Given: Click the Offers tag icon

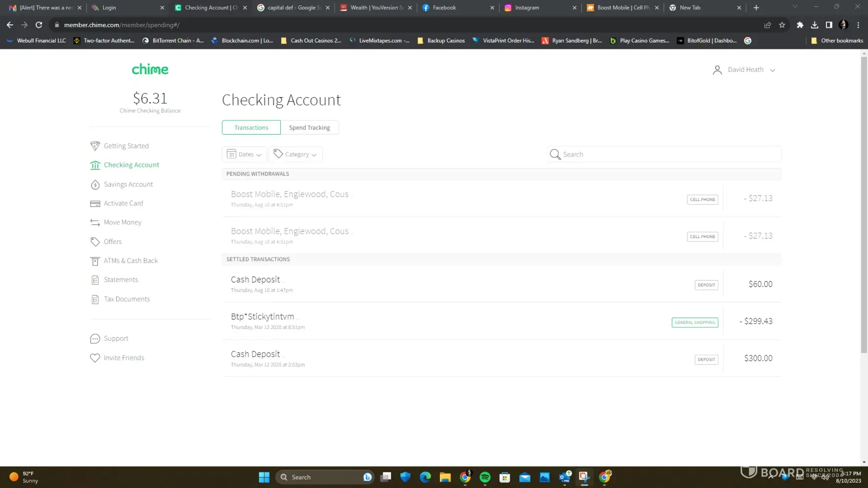Looking at the screenshot, I should tap(95, 242).
